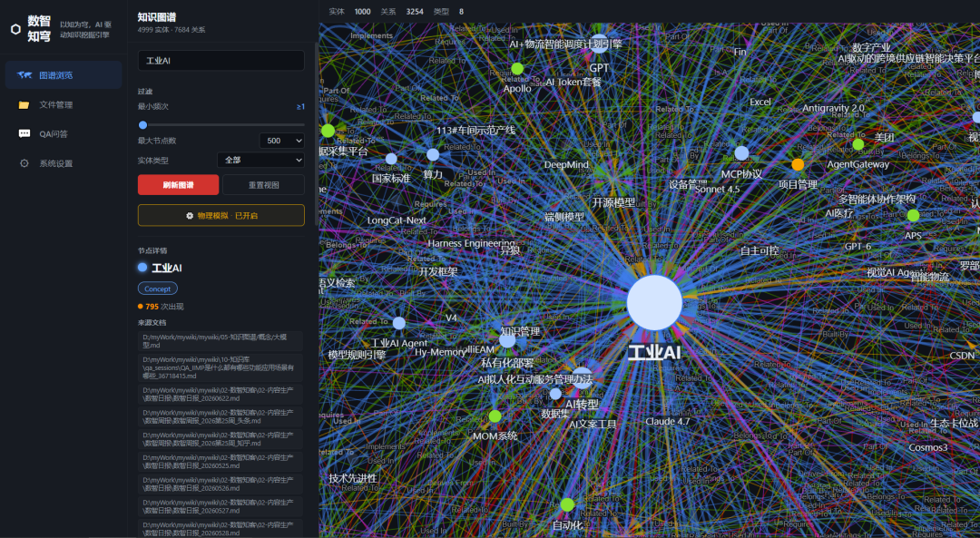980x538 pixels.
Task: Open the 最大节点数 500 dropdown
Action: [282, 141]
